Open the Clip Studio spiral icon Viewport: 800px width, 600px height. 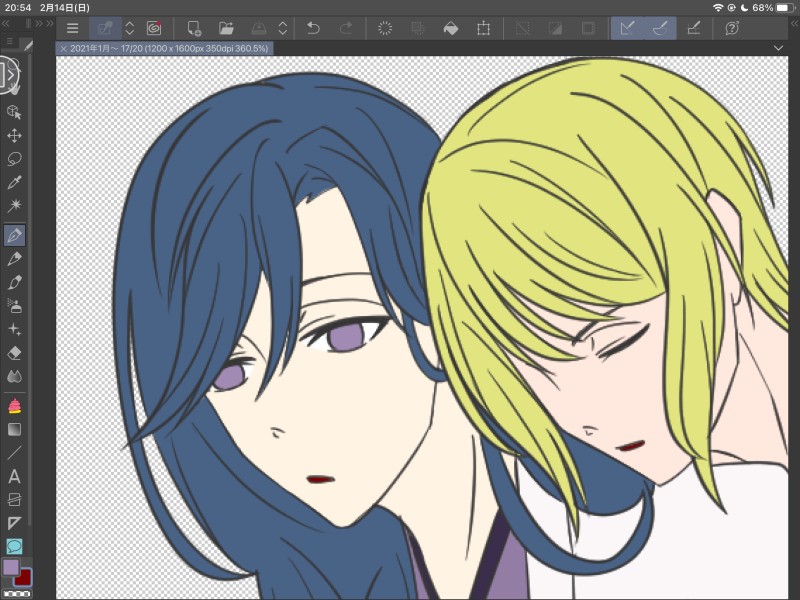tap(154, 28)
